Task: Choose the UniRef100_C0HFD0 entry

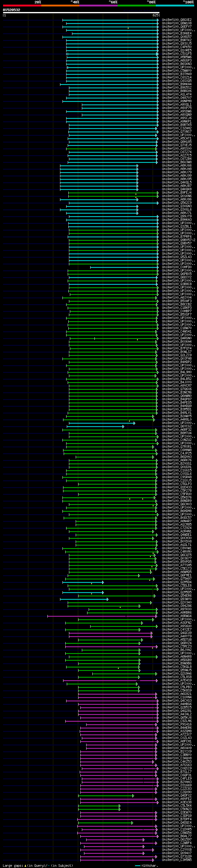Action: [177, 267]
